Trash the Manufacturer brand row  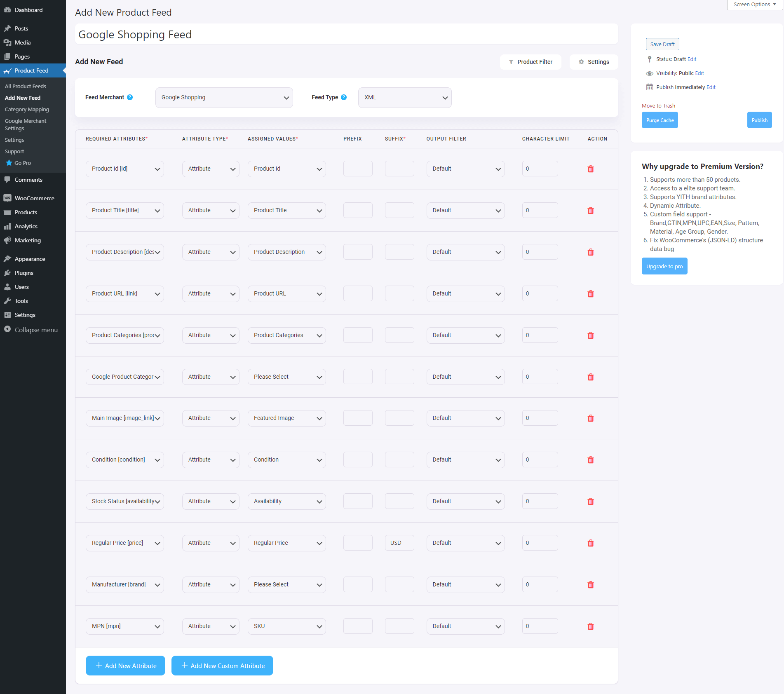(590, 585)
